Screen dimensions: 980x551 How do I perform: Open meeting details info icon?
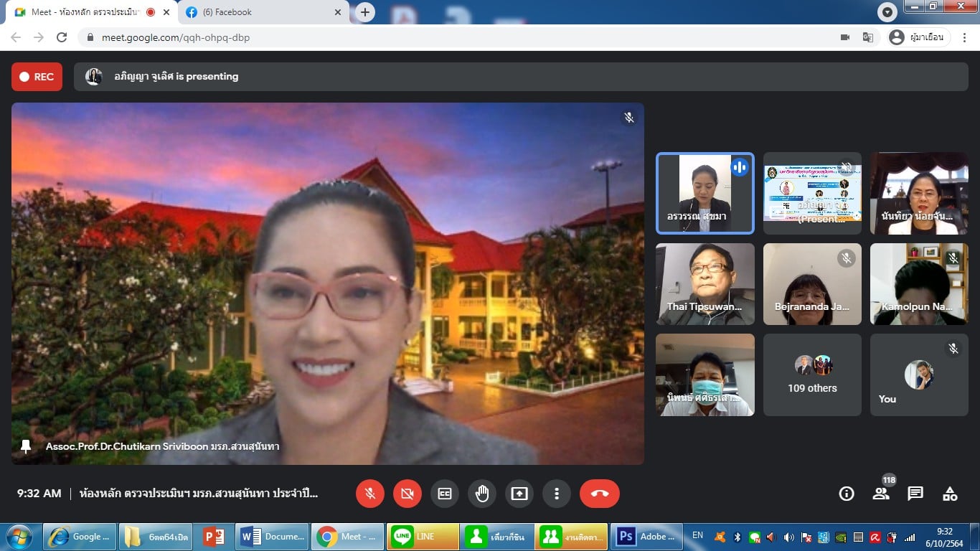(847, 494)
